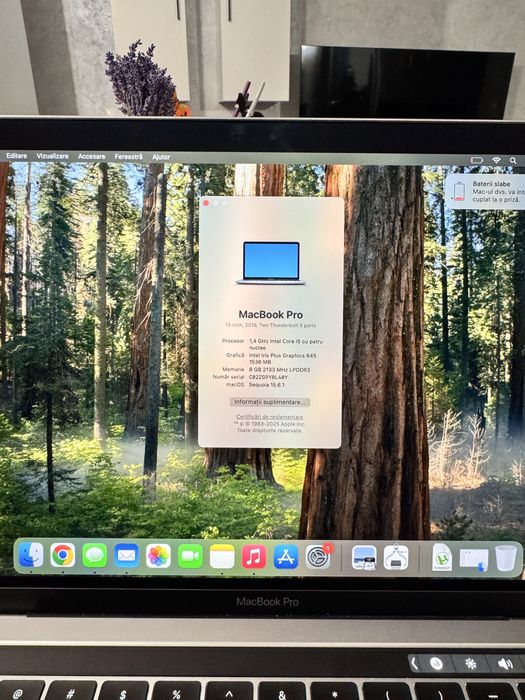Click the Grafică label
This screenshot has width=525, height=700.
pyautogui.click(x=235, y=355)
